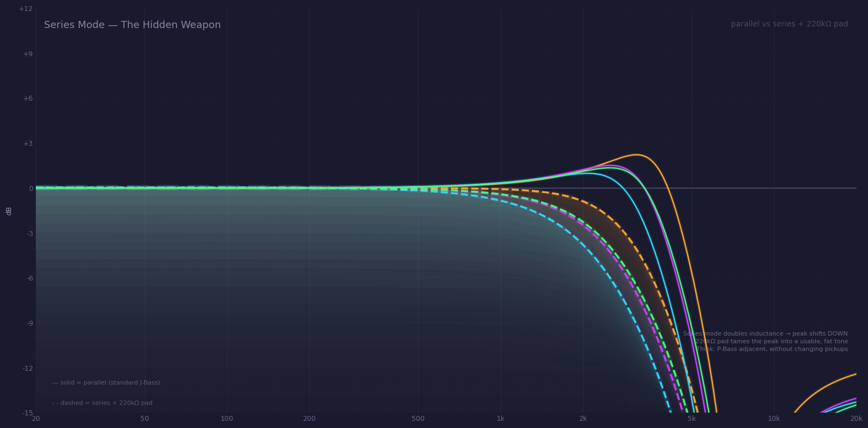Screen dimensions: 868x428
Task: Click the '+3' y-axis tick label
Action: [28, 144]
